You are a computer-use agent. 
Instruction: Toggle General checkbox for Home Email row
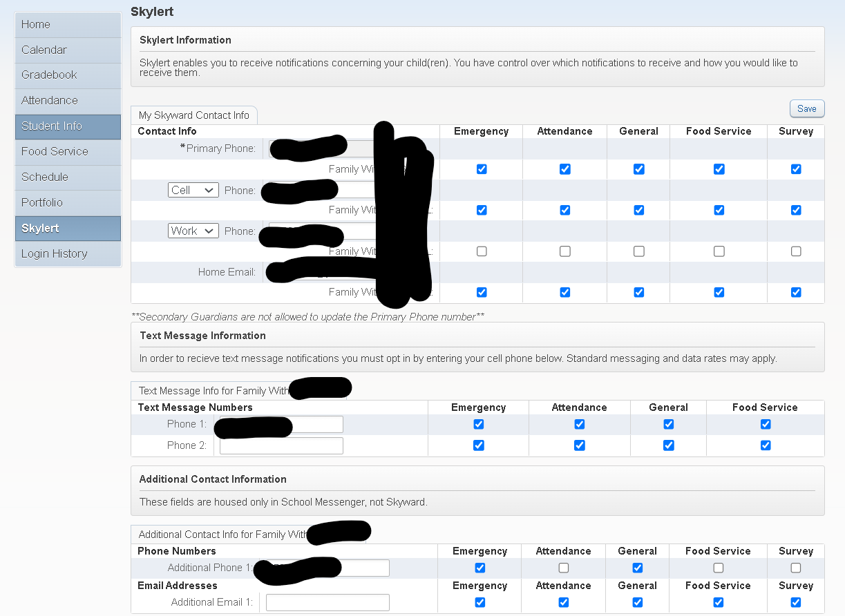(639, 292)
